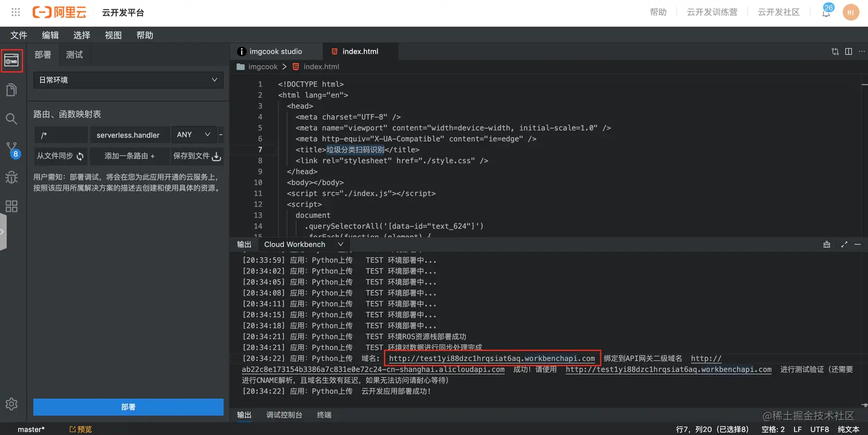
Task: Open the debug bug icon
Action: (11, 177)
